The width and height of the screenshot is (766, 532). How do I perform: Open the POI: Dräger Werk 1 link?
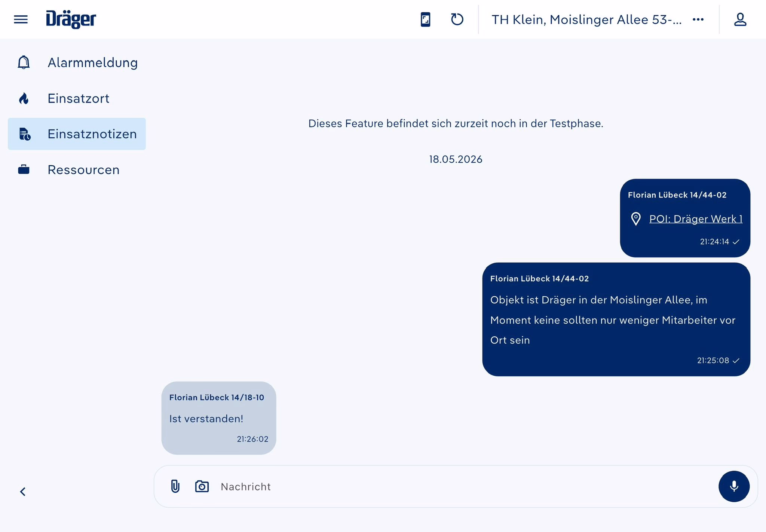pos(696,219)
